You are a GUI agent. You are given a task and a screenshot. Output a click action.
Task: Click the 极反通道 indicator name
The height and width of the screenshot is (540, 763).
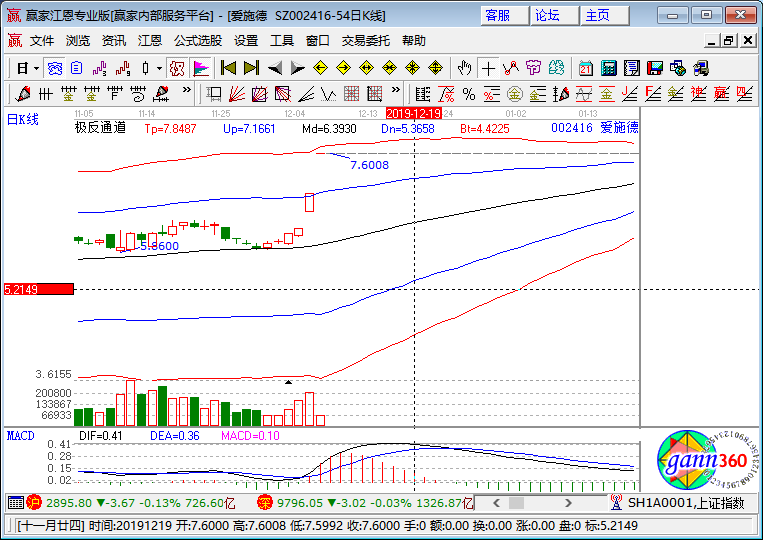pos(100,128)
